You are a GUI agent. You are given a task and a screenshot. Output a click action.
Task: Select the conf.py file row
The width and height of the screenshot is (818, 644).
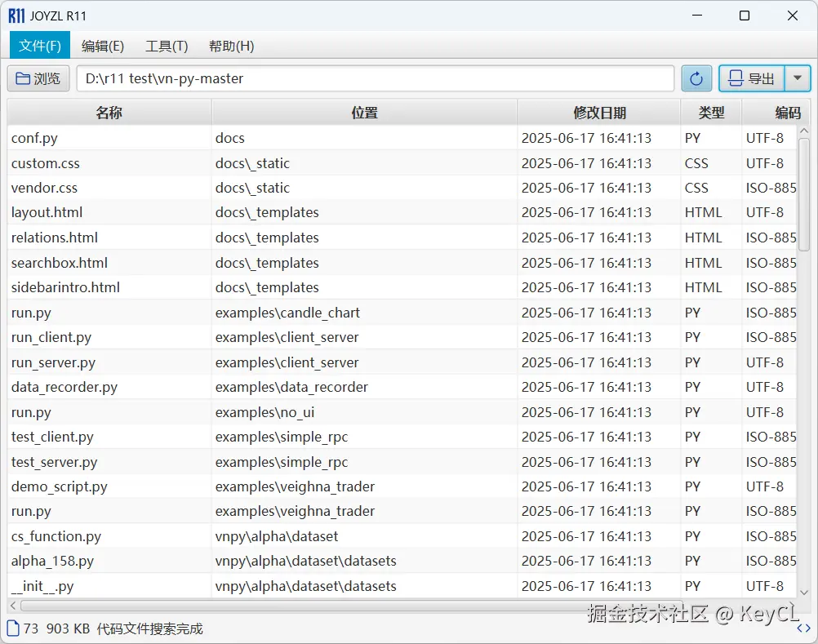click(402, 138)
